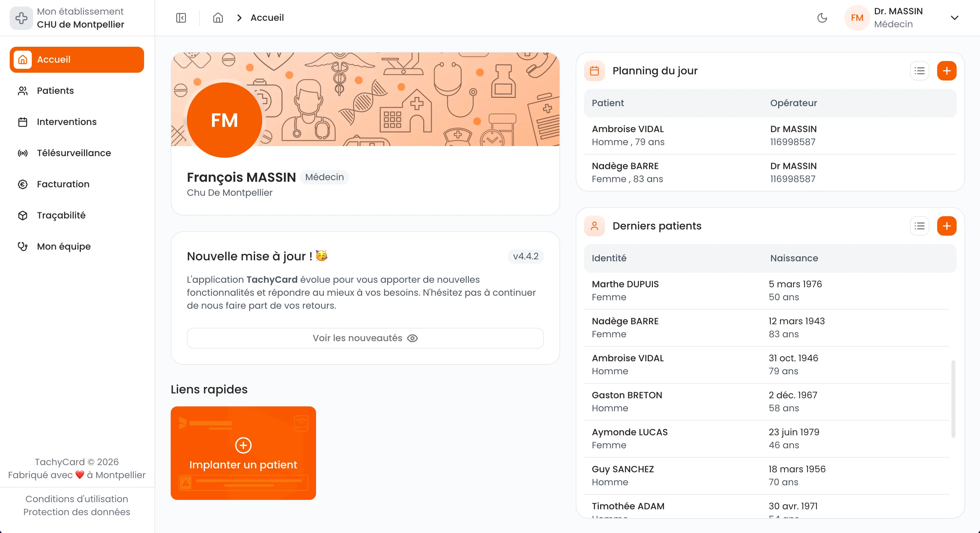
Task: Click the Guy SANCHEZ patient row
Action: pyautogui.click(x=766, y=476)
